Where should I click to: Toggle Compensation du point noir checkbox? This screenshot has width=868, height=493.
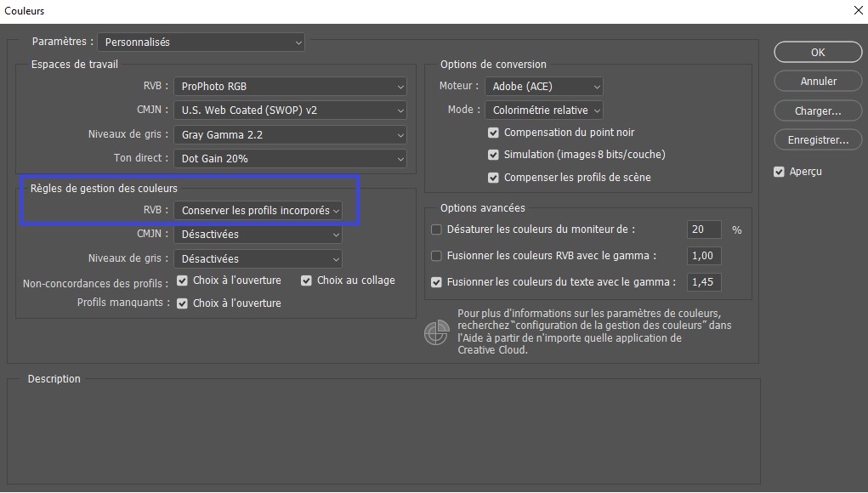pos(493,133)
